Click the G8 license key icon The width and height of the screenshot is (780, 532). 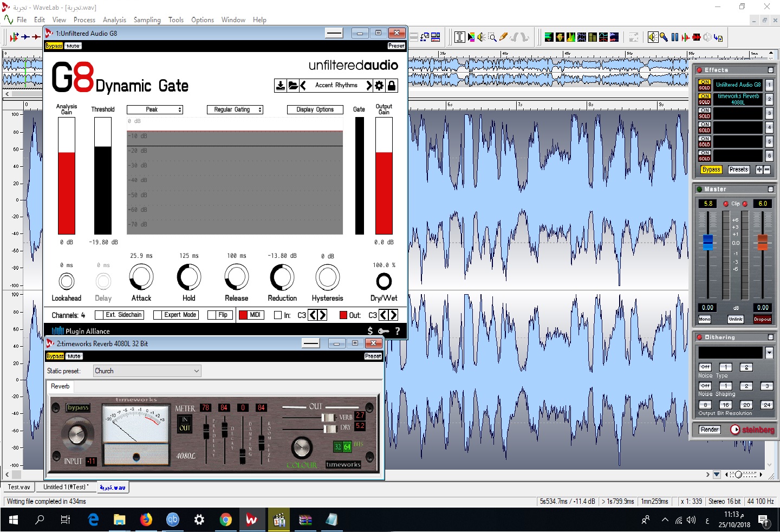[x=383, y=330]
